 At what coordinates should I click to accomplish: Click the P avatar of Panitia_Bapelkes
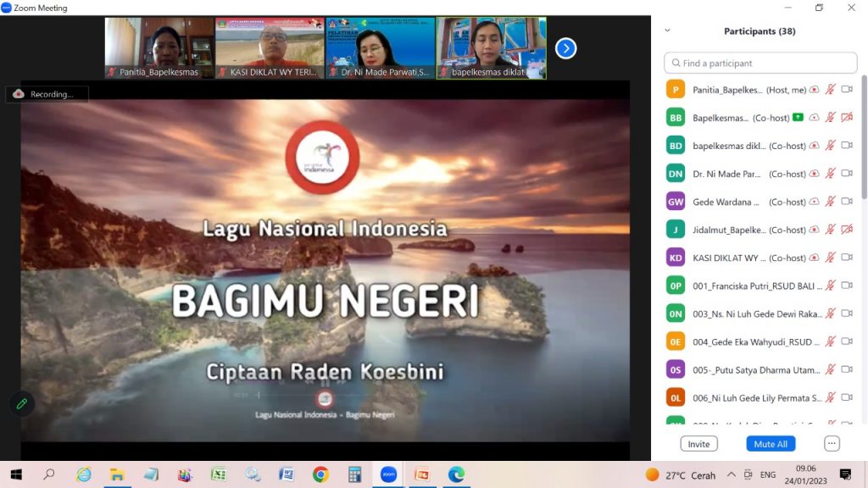point(676,90)
